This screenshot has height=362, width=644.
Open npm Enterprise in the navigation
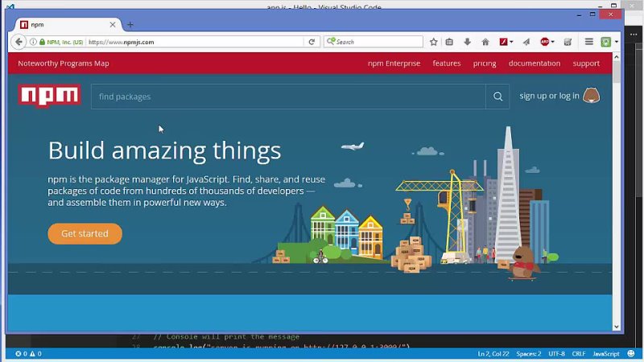pyautogui.click(x=394, y=64)
